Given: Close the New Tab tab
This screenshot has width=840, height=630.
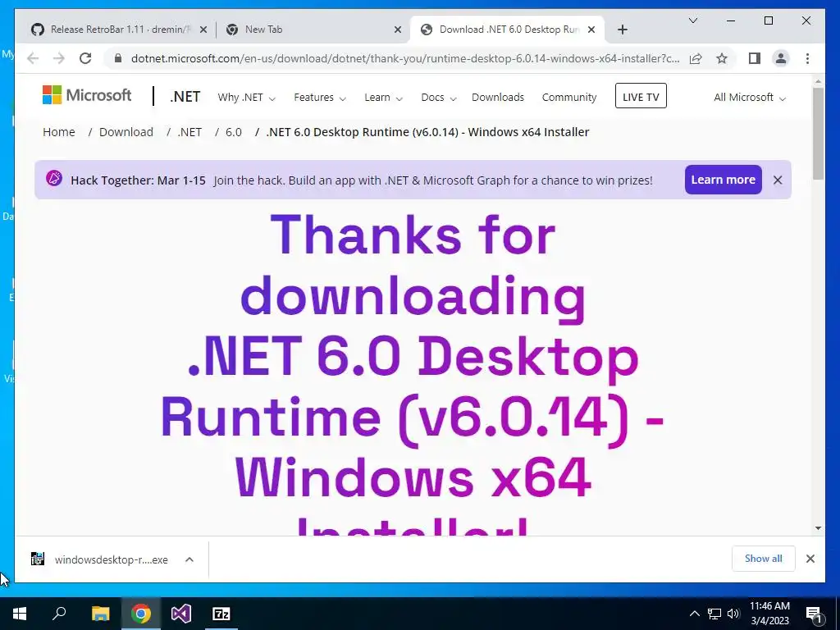Looking at the screenshot, I should [x=398, y=30].
